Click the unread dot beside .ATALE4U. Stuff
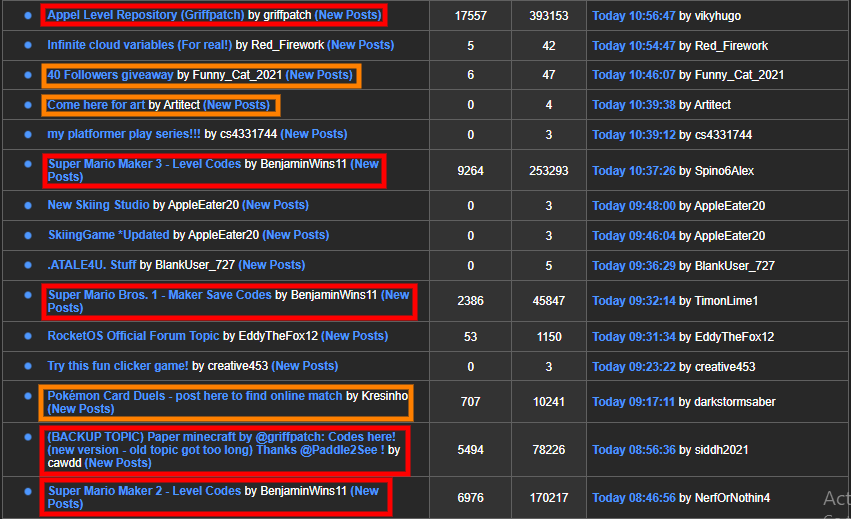 tap(28, 265)
